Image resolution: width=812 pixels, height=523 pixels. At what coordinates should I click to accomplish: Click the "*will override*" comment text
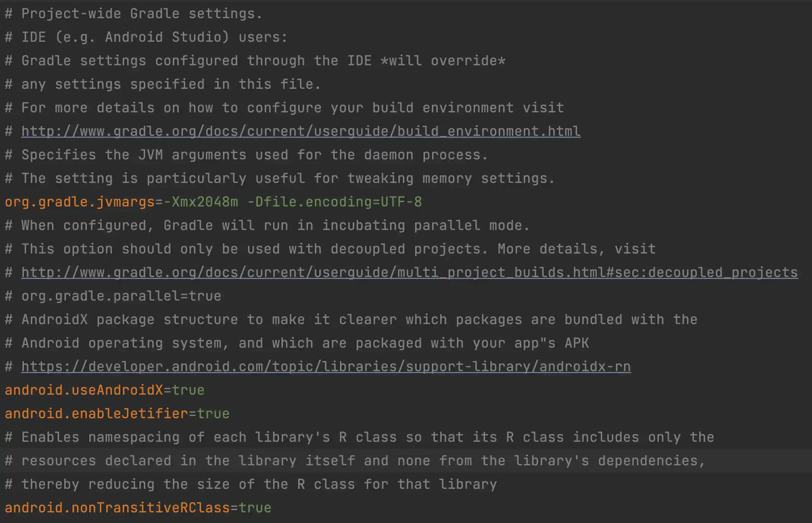pyautogui.click(x=443, y=61)
